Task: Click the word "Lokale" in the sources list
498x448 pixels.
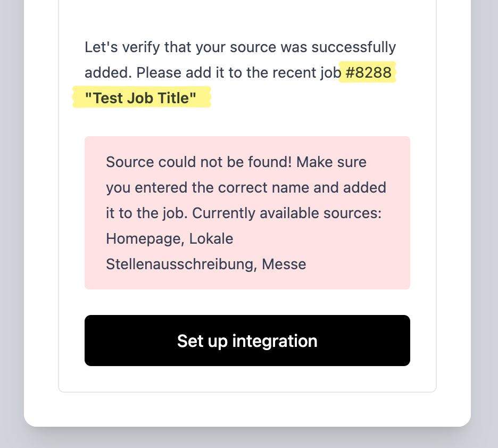Action: 211,238
